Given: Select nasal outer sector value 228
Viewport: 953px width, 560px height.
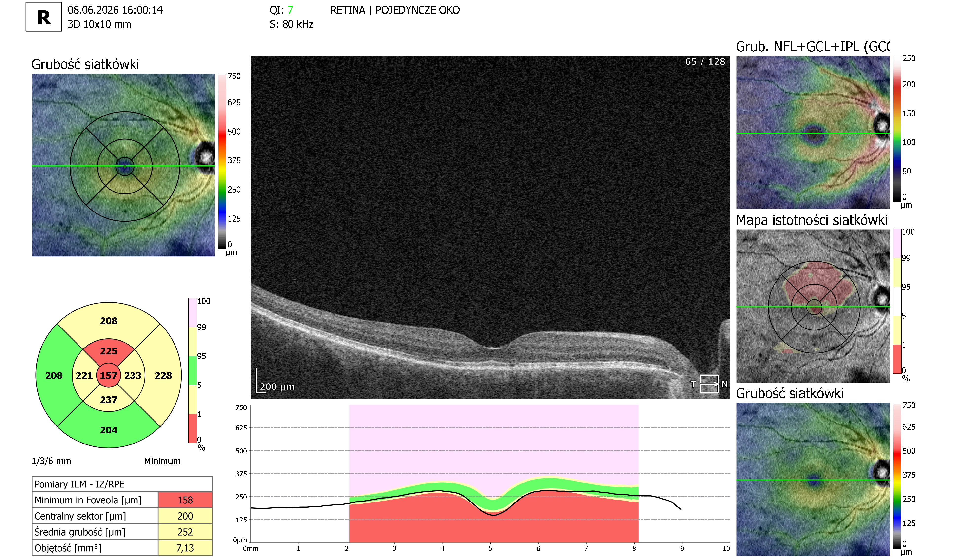Looking at the screenshot, I should click(163, 375).
